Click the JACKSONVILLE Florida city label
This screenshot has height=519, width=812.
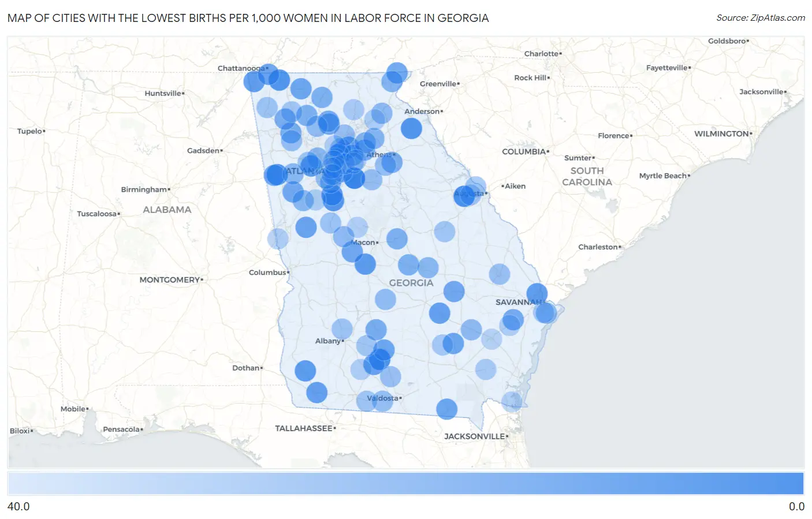475,436
